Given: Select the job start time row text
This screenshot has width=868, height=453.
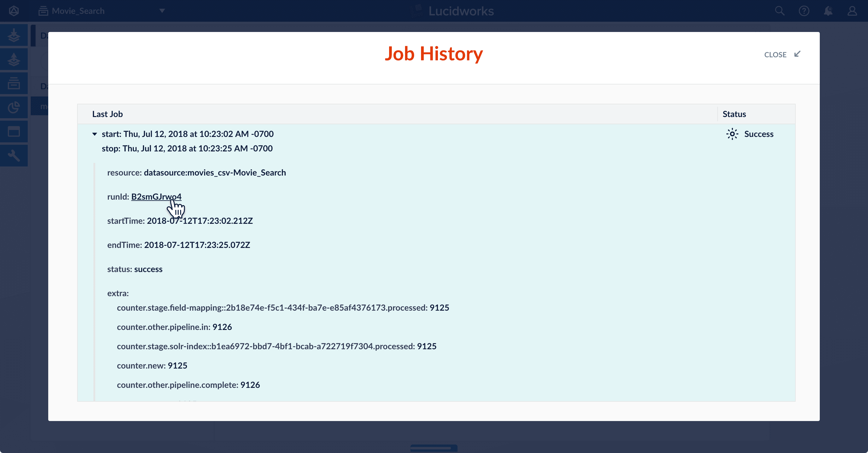Looking at the screenshot, I should click(x=188, y=134).
